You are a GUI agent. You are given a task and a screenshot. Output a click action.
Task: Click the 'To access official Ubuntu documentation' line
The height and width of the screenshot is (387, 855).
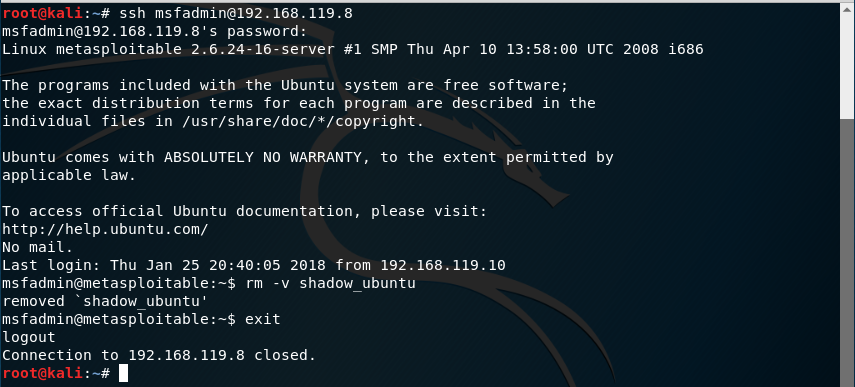click(x=245, y=211)
